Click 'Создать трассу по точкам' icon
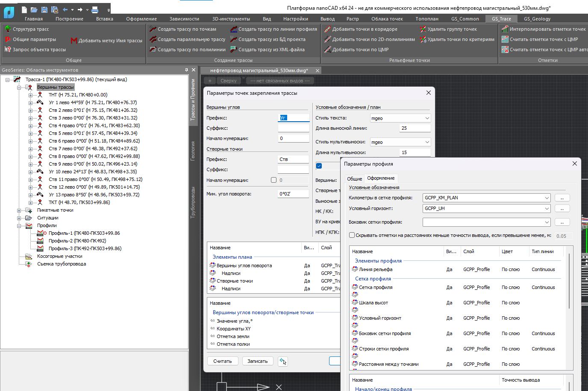The height and width of the screenshot is (391, 588). (153, 29)
